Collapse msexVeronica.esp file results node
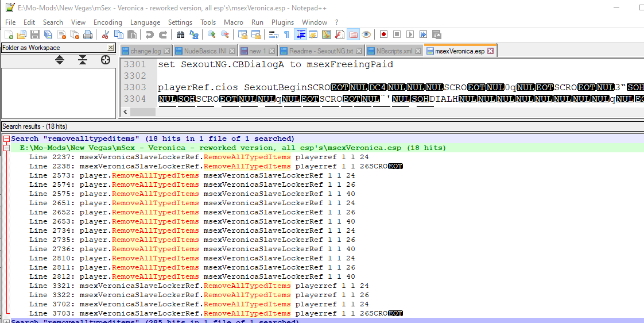The image size is (644, 323). point(6,148)
